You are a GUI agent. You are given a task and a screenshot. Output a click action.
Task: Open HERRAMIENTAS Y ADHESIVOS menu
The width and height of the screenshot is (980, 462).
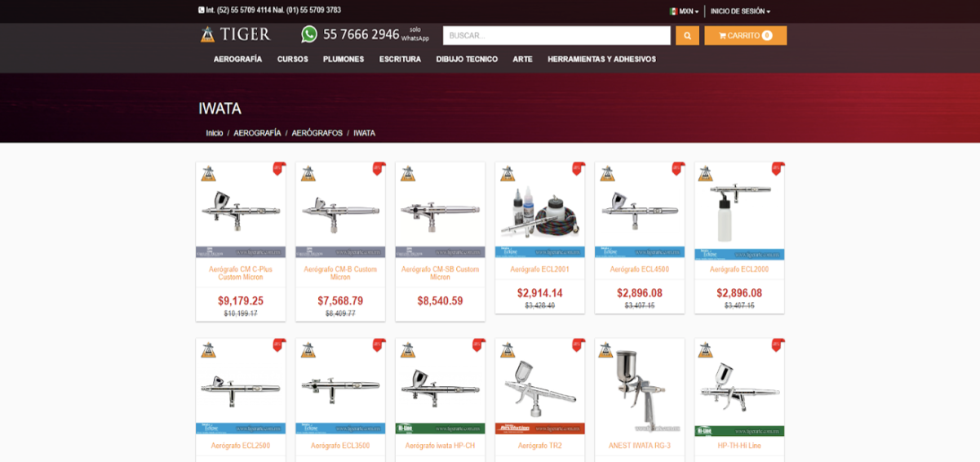601,59
